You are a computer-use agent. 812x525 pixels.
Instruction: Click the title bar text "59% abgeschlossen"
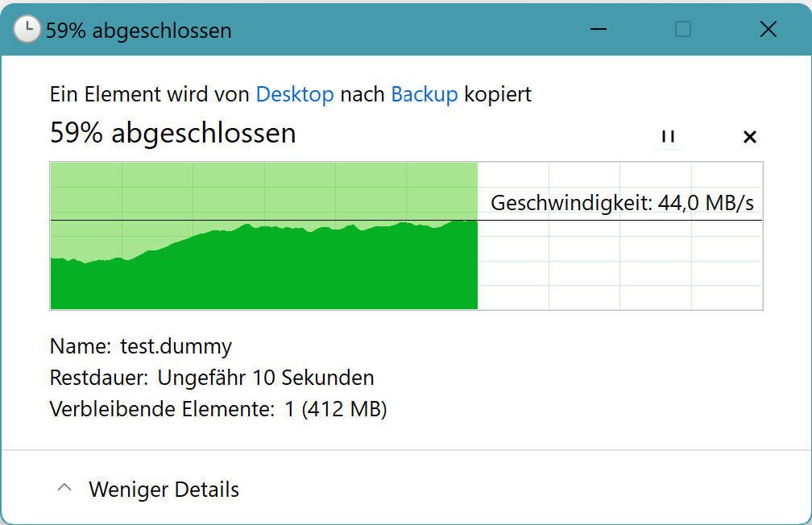tap(139, 31)
